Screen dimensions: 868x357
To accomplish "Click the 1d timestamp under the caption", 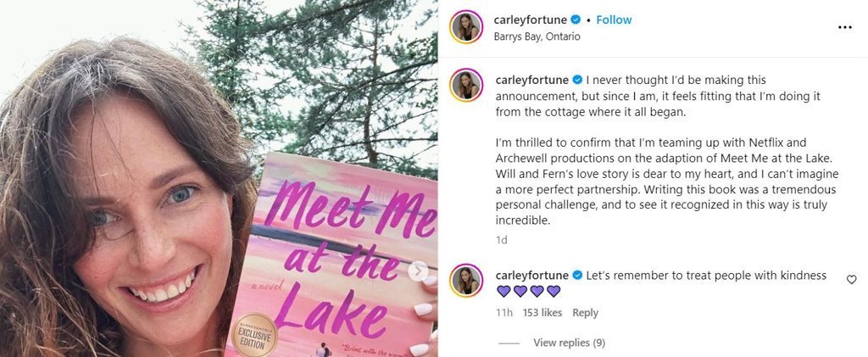I will [x=500, y=240].
